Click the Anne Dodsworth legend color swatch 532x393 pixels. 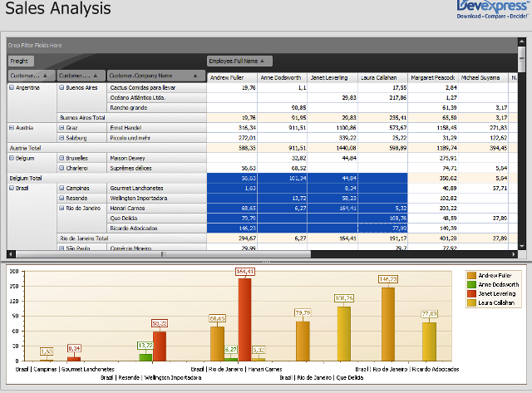pos(471,284)
